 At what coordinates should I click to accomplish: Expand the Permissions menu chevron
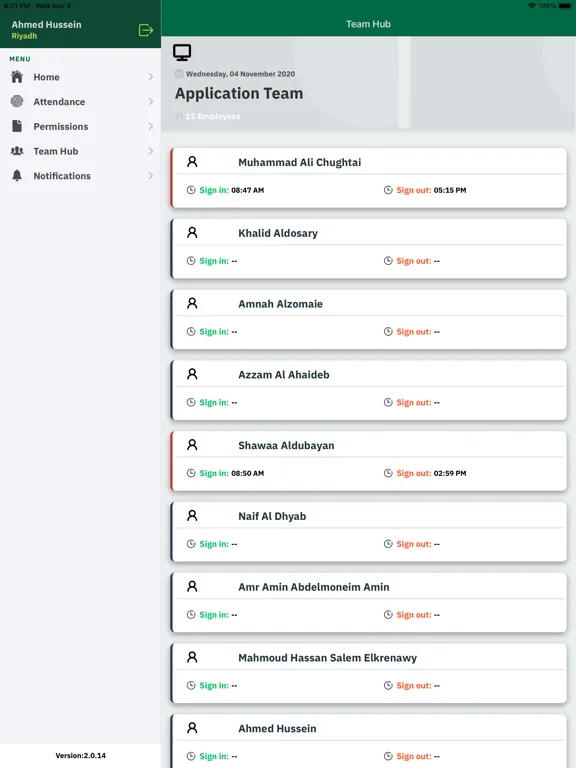coord(151,126)
